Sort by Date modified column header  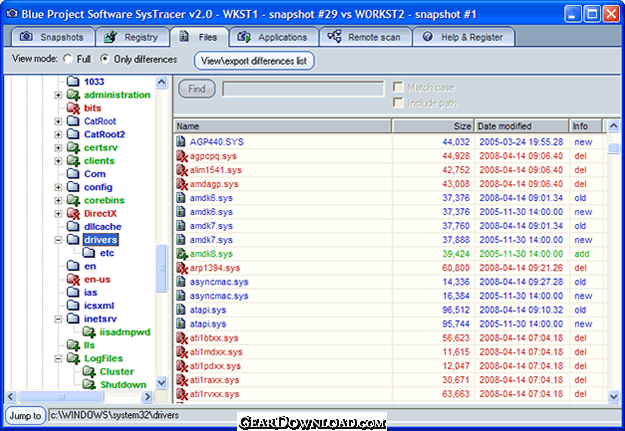[521, 126]
